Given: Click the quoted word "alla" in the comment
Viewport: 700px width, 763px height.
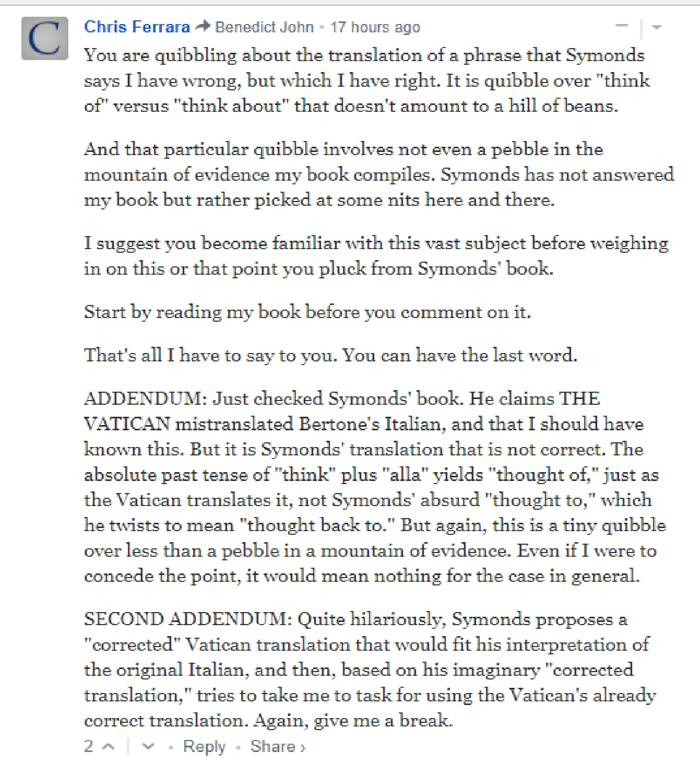Looking at the screenshot, I should (401, 475).
